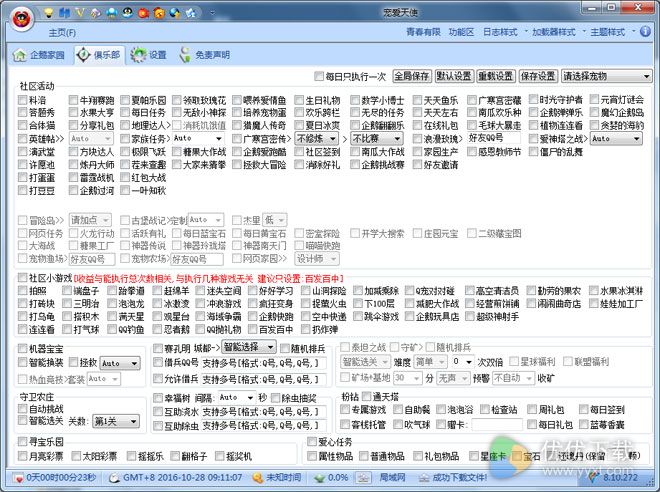Open the 爱神塔之战 Auto dropdown
The image size is (660, 492).
616,138
